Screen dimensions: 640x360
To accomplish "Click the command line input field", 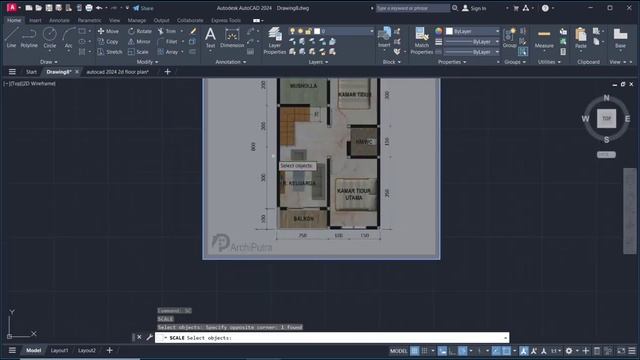I will pyautogui.click(x=332, y=338).
